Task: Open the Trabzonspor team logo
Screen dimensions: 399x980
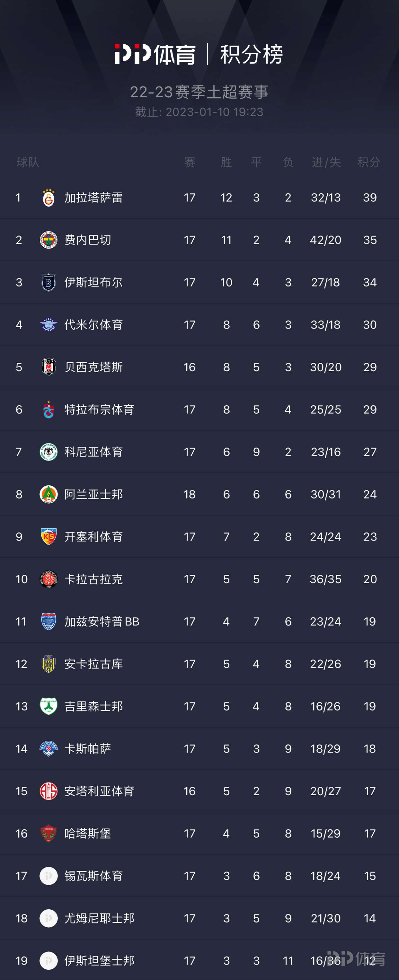Action: click(x=49, y=409)
